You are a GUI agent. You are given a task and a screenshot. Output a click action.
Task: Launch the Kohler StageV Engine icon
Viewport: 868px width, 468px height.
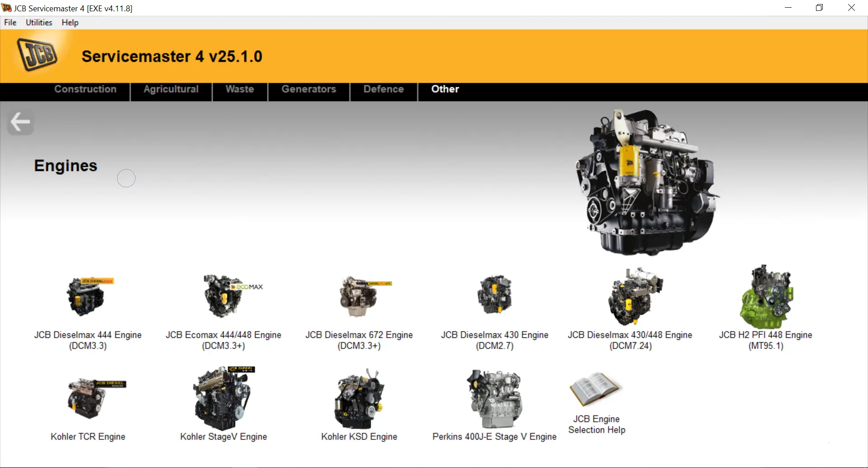[x=223, y=398]
